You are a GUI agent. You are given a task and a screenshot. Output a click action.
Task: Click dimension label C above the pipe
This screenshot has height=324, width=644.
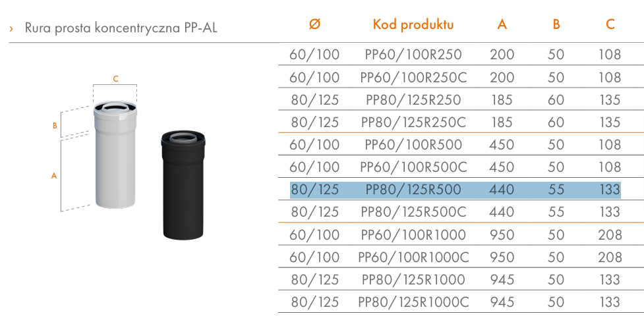(x=116, y=79)
